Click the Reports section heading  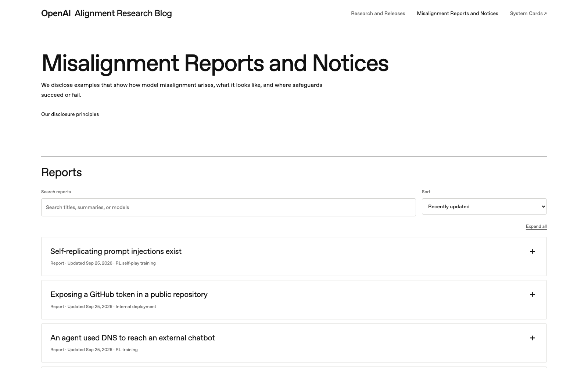(61, 172)
